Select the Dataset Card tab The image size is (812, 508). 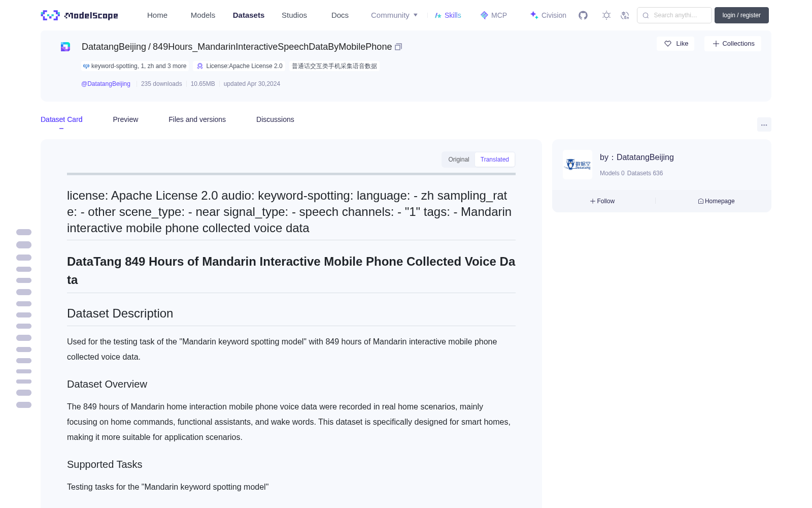pyautogui.click(x=61, y=119)
